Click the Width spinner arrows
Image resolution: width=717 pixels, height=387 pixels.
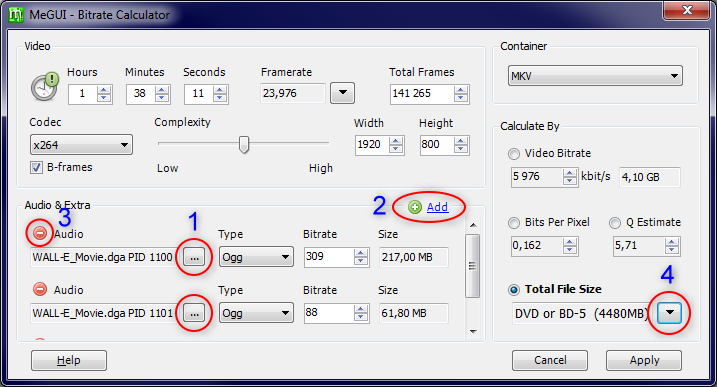coord(396,145)
